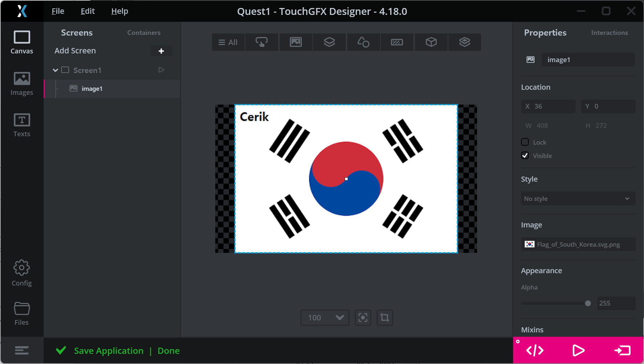Click the Add Screen plus button
644x364 pixels.
(161, 51)
